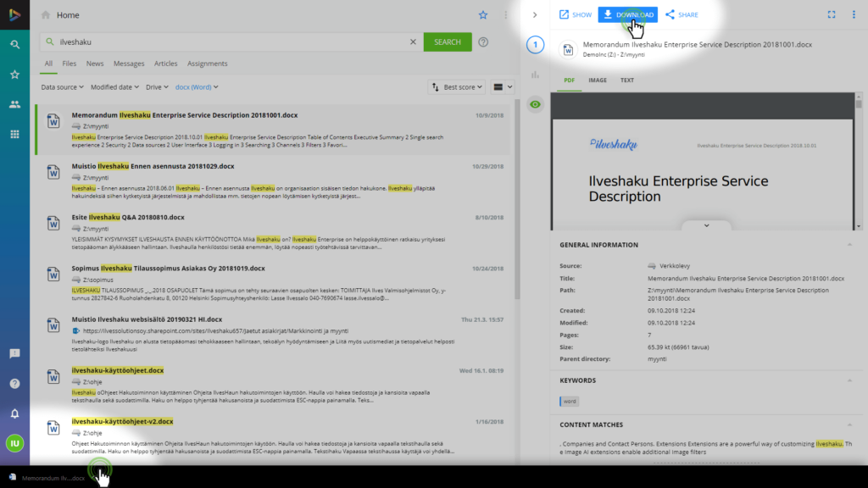868x488 pixels.
Task: Favorite this search with header star
Action: 483,15
